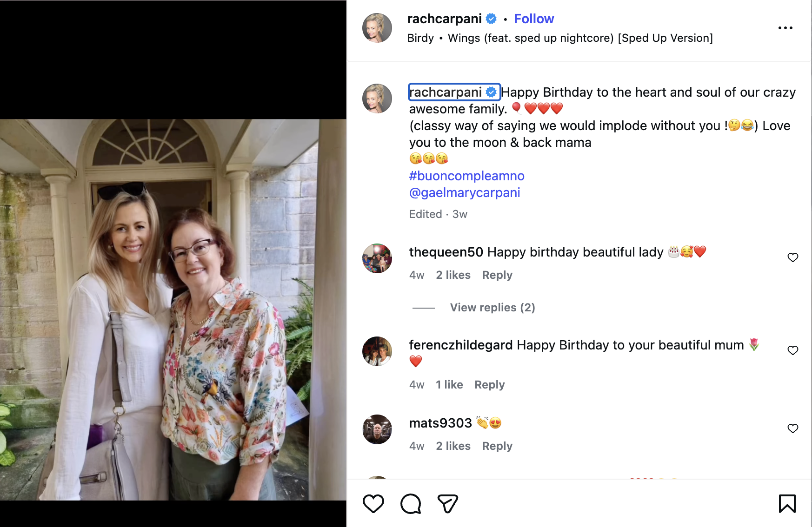Reply to thequeen50's comment
Screen dimensions: 812x527
(497, 275)
